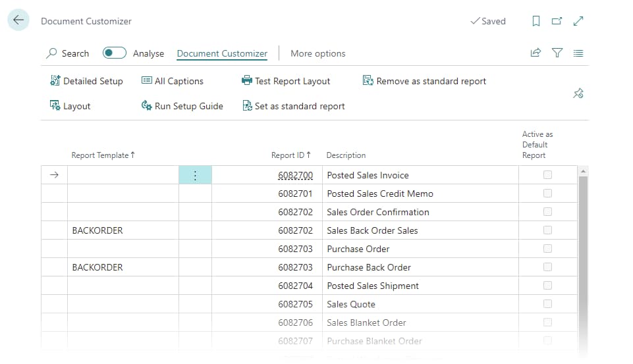
Task: Expand page with diagonal arrows icon
Action: [x=578, y=21]
